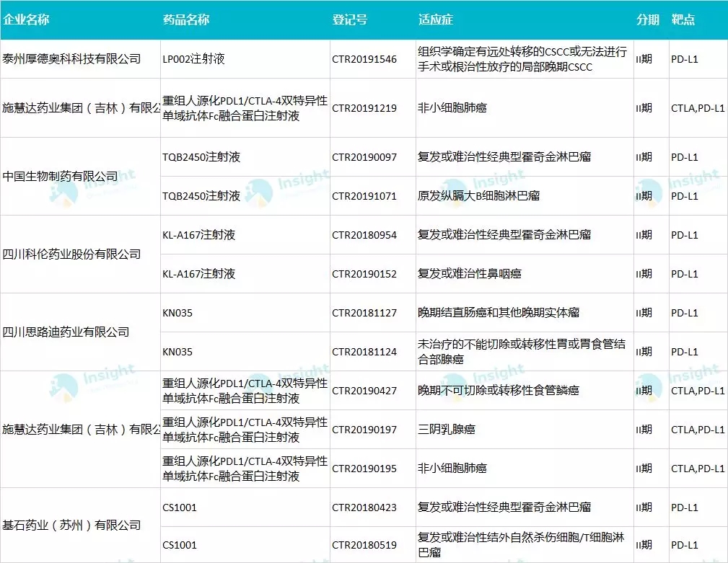The image size is (728, 563).
Task: Click the 企业名称 column header
Action: coord(26,19)
